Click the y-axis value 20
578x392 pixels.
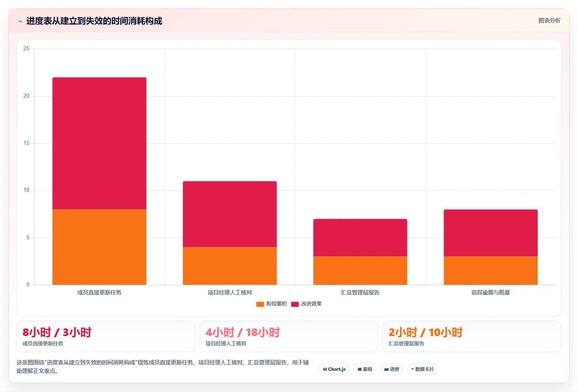pos(26,96)
